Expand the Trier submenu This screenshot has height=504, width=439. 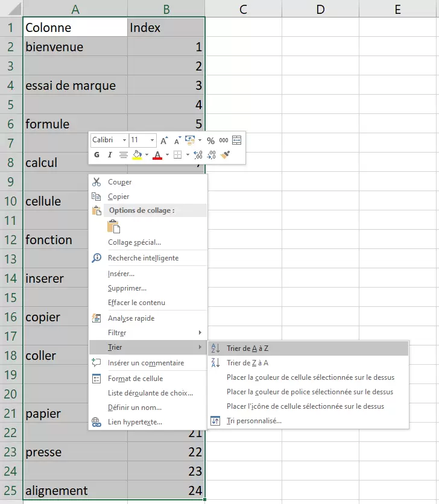point(148,347)
